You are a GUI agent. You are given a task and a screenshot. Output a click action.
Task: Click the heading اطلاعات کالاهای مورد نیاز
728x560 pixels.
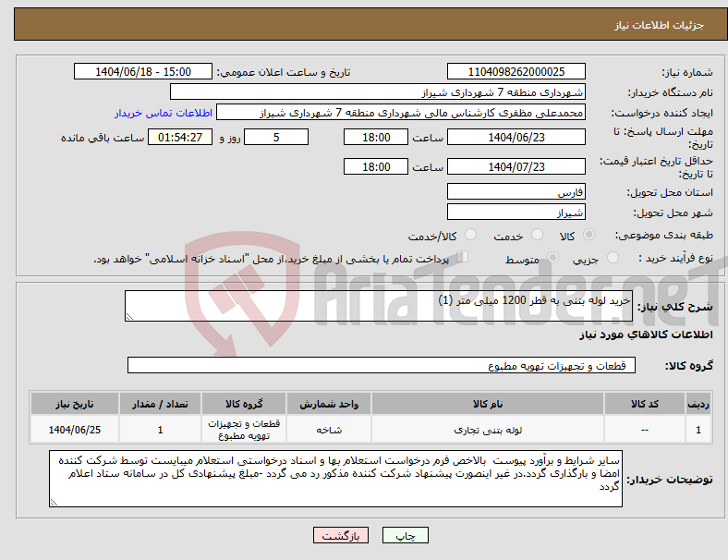coord(646,335)
